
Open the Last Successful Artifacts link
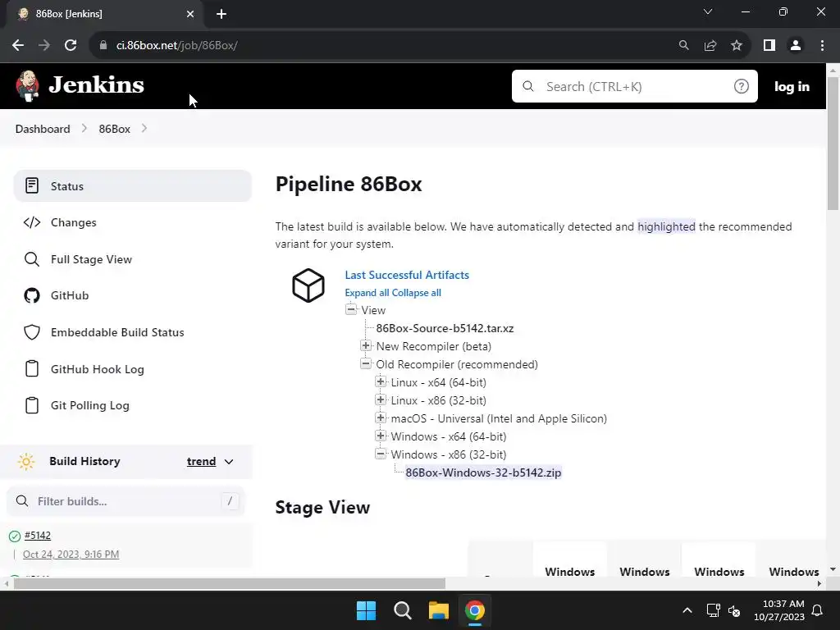(407, 275)
